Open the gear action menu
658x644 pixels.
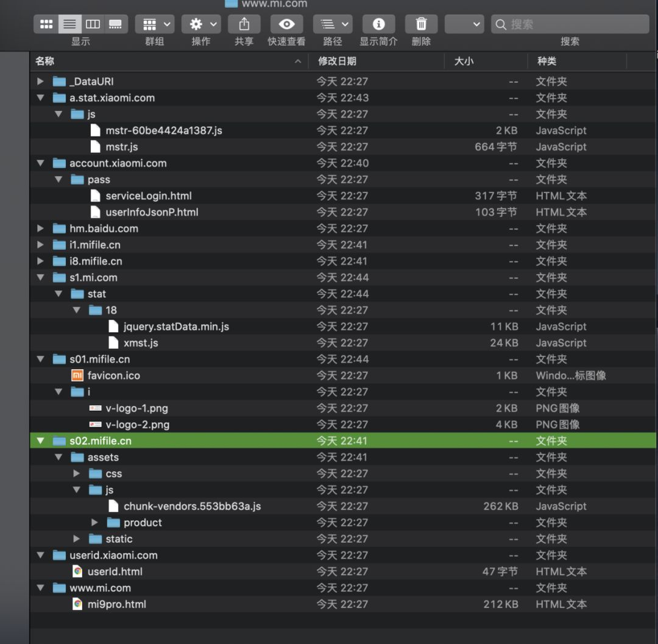pyautogui.click(x=201, y=24)
